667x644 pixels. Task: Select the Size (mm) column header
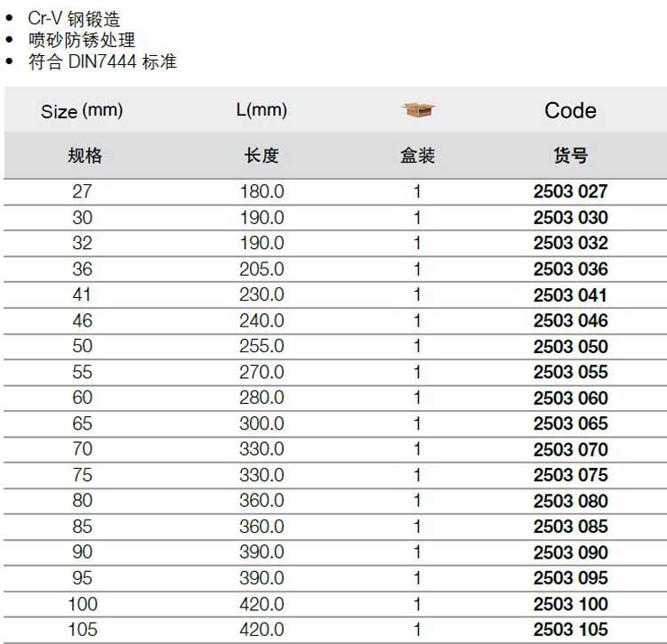(x=82, y=111)
